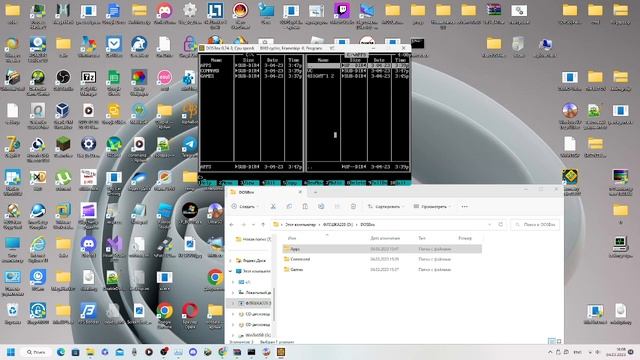Viewport: 640px width, 360px height.
Task: Click the Delete trash icon in Explorer toolbar
Action: tap(353, 207)
